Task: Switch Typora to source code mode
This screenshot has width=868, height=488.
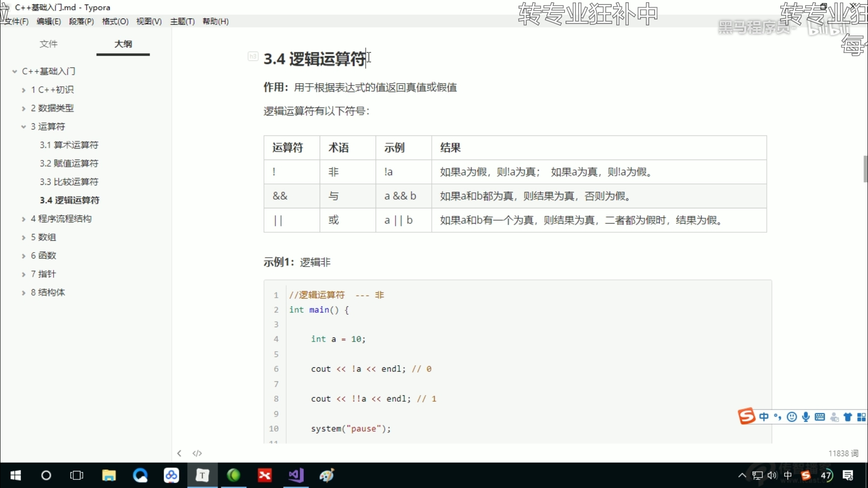Action: [x=197, y=453]
